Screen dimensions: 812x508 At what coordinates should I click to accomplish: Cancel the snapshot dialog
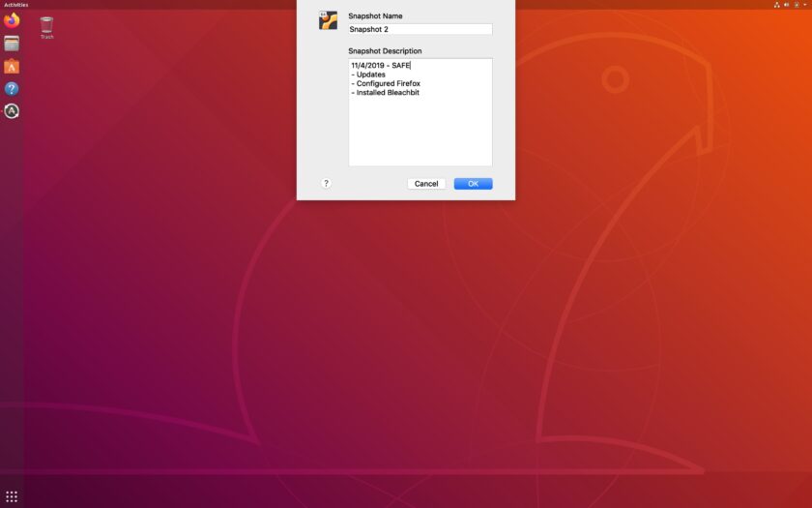tap(426, 184)
